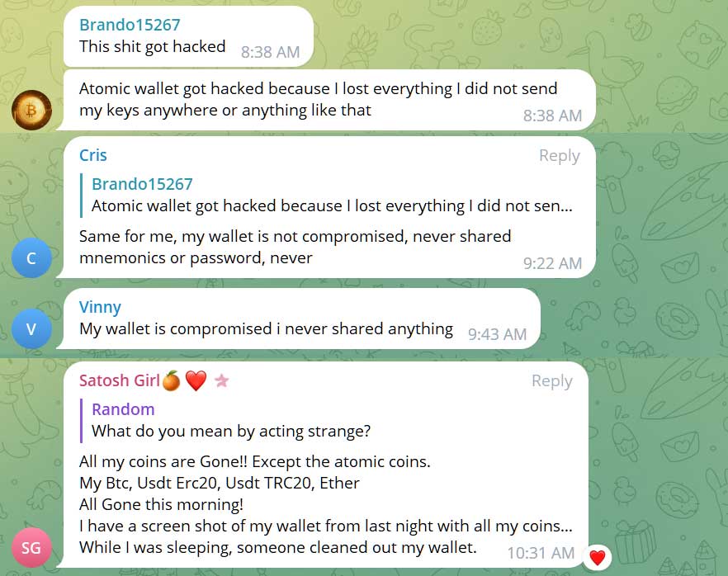
Task: Open Brando15267's profile from name
Action: pyautogui.click(x=130, y=25)
